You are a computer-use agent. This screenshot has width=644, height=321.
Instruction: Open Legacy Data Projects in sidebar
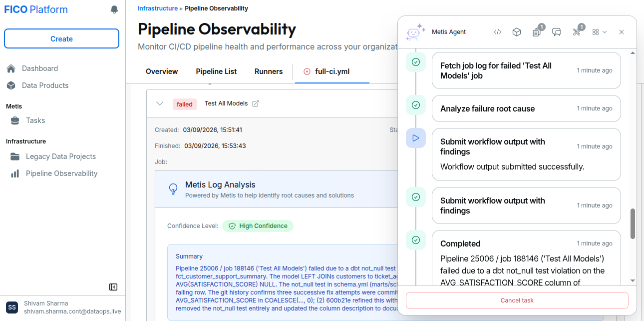[62, 156]
